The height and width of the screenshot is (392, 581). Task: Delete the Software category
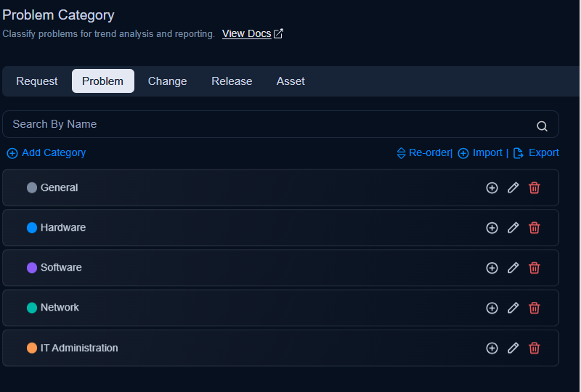coord(535,268)
